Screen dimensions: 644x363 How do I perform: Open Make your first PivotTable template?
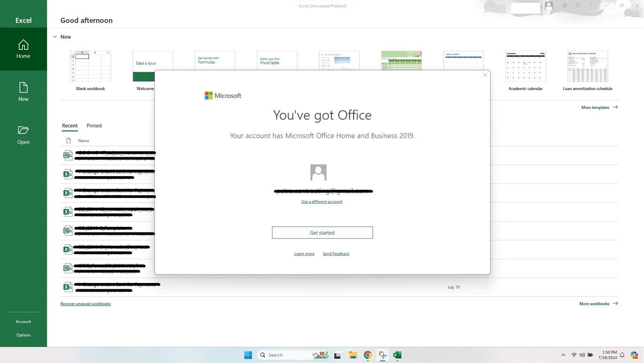277,61
